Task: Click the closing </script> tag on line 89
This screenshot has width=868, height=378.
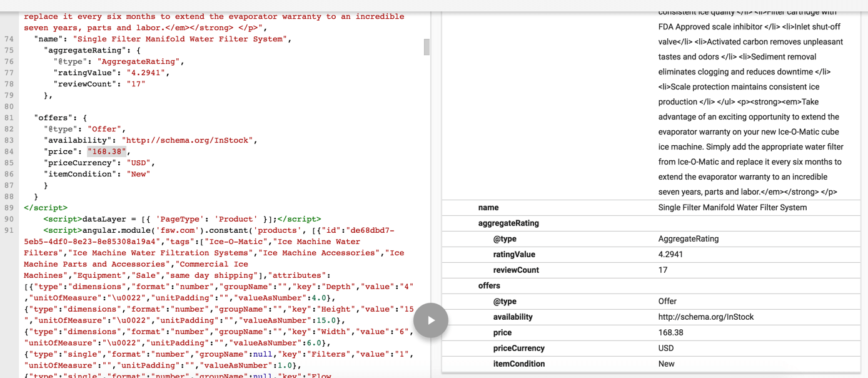Action: [46, 208]
